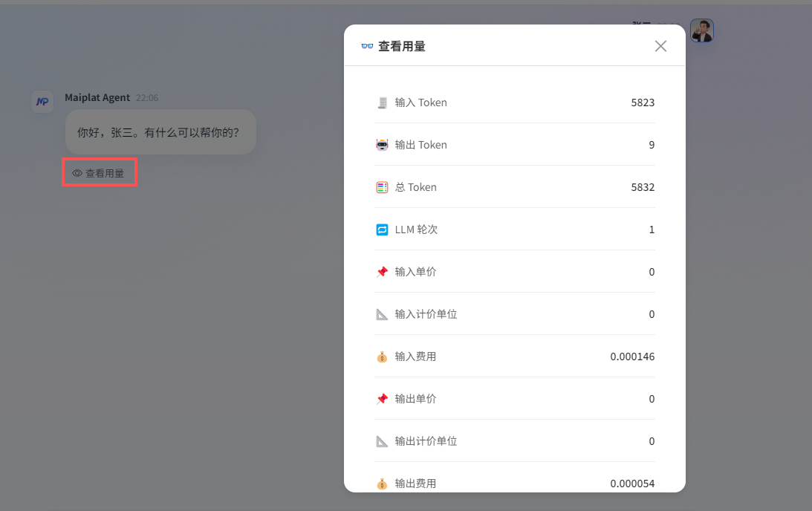Click the 22:06 message timestamp
The image size is (812, 511).
tap(147, 98)
